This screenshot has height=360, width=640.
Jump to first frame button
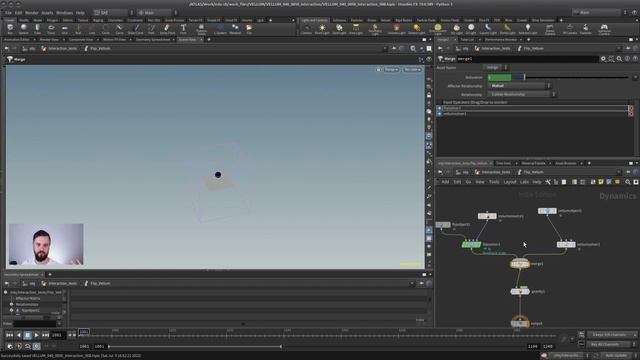(9, 335)
